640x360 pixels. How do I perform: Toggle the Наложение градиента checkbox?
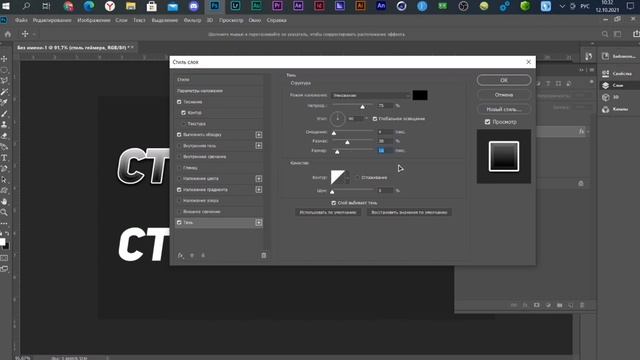[179, 190]
